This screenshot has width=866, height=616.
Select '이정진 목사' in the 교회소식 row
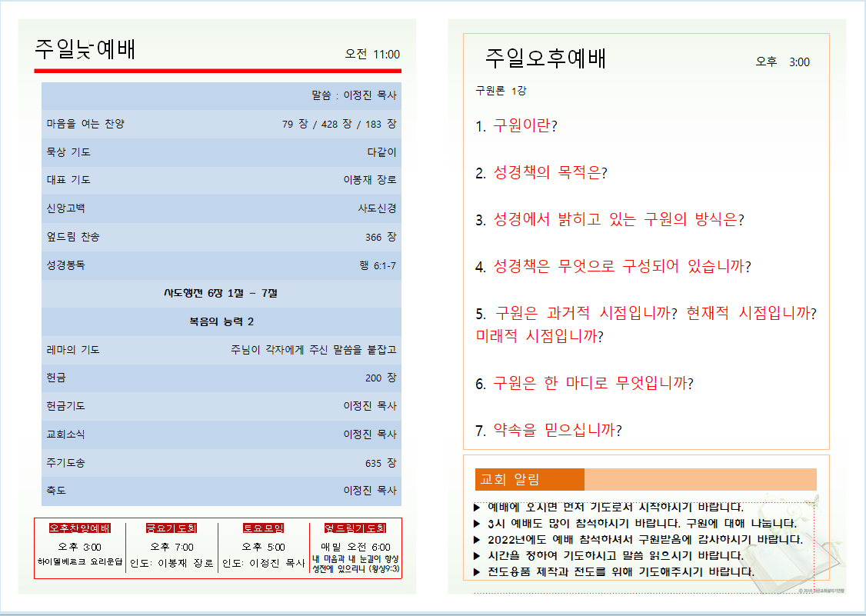click(x=370, y=435)
